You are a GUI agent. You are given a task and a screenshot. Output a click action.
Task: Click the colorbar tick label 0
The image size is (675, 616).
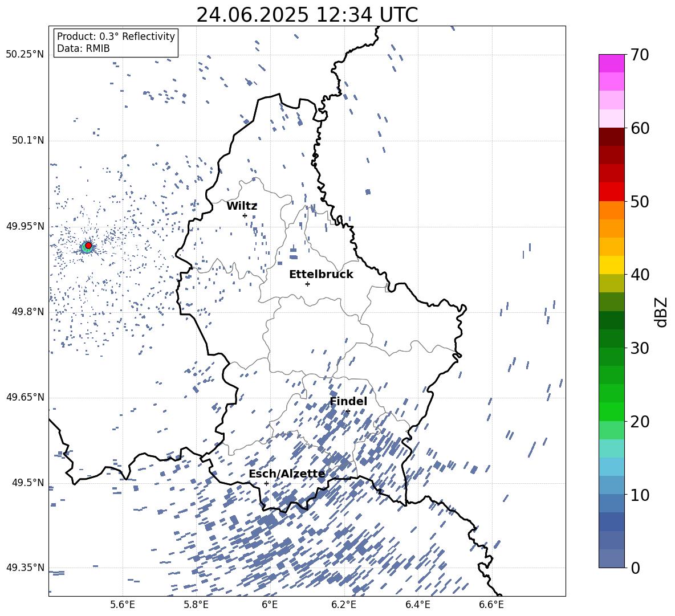[635, 568]
